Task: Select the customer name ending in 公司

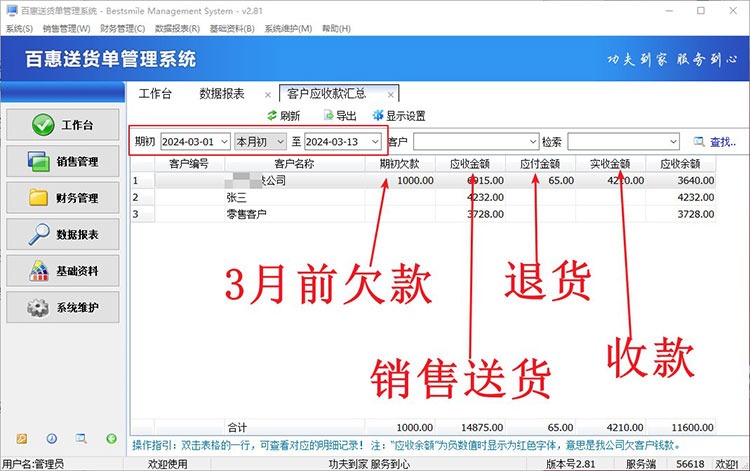Action: tap(295, 180)
